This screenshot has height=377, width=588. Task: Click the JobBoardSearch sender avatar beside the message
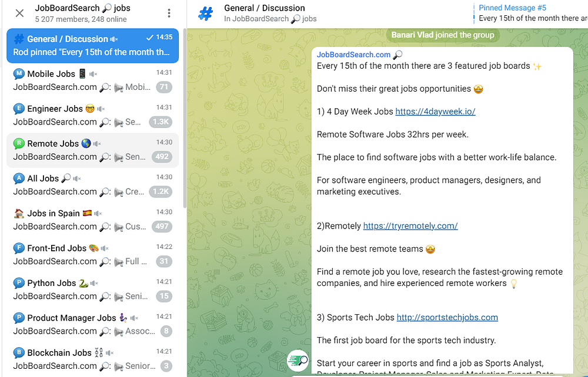pyautogui.click(x=298, y=361)
